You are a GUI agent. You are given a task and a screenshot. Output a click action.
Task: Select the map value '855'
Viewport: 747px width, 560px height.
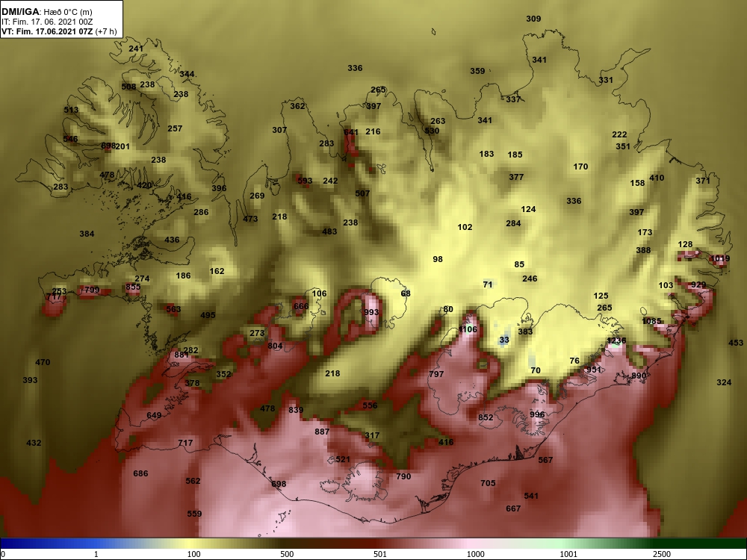pos(133,287)
